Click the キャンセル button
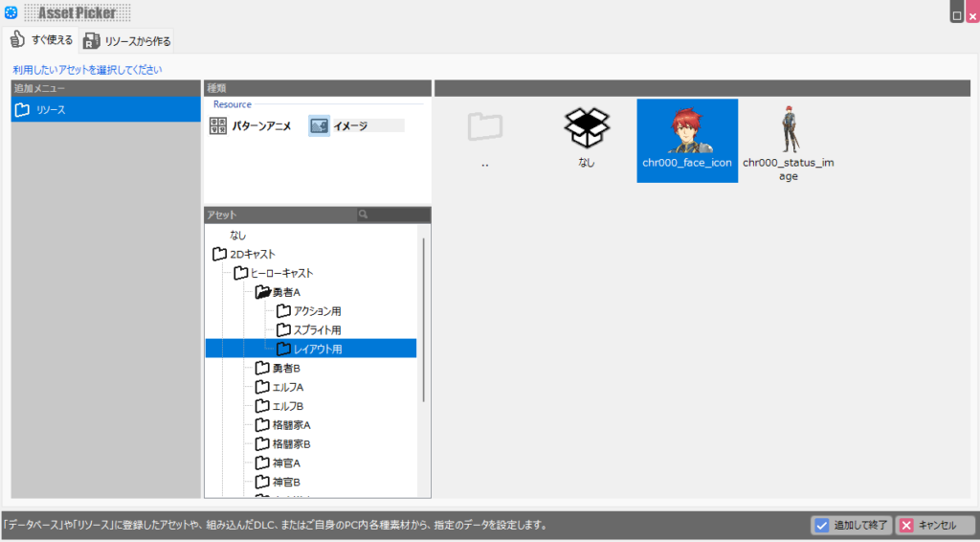This screenshot has width=980, height=542. (935, 525)
